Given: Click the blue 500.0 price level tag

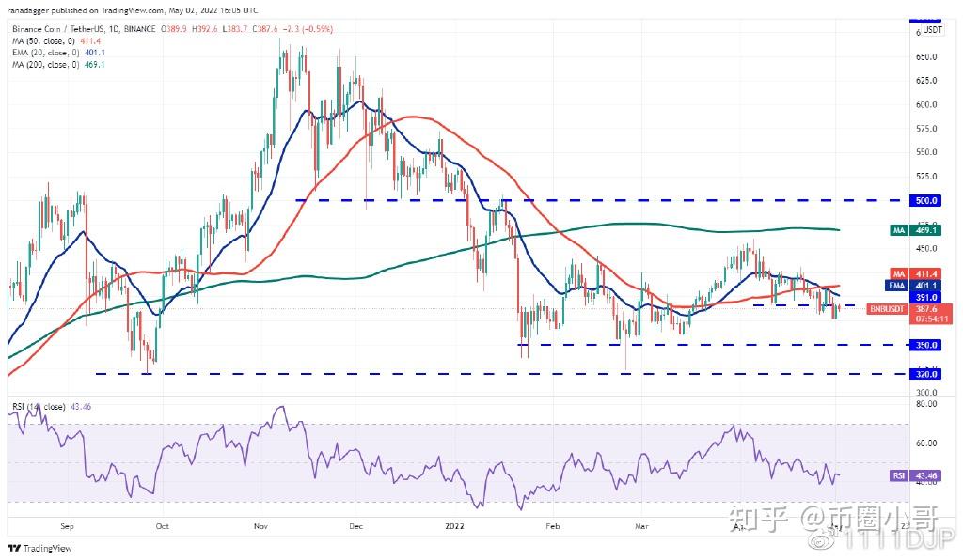Looking at the screenshot, I should click(925, 200).
